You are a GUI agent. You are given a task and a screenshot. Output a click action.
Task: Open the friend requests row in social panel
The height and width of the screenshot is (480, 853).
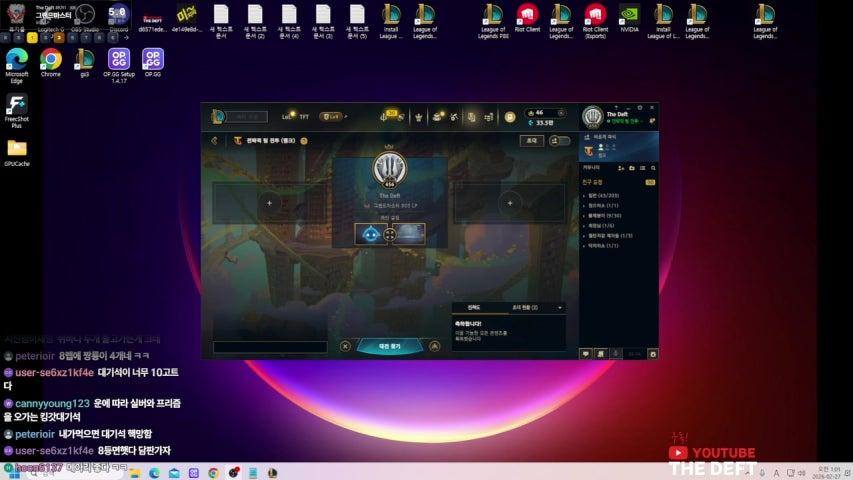click(619, 182)
